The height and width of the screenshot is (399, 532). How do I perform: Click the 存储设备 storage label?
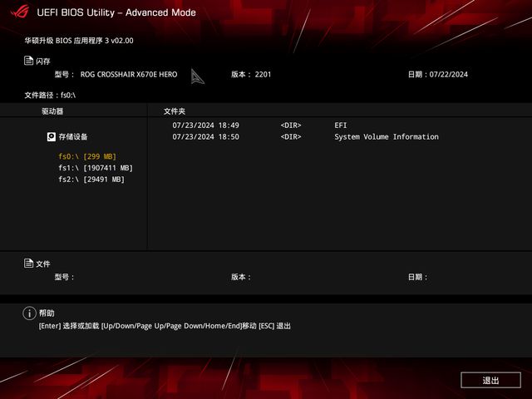[73, 136]
